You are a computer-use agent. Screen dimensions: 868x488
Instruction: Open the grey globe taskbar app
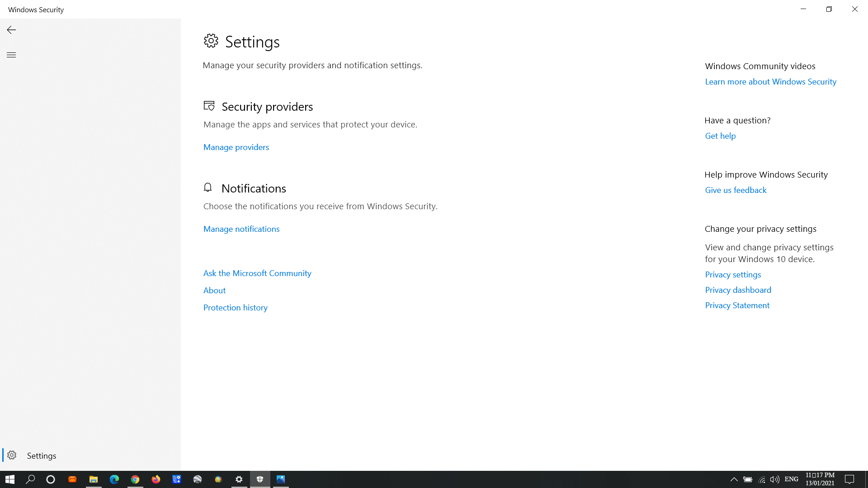198,479
